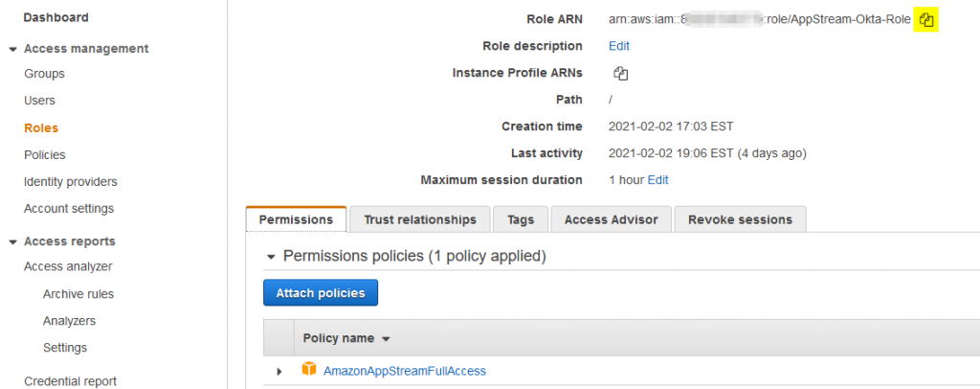Open Settings under Access analyzer

tap(65, 348)
